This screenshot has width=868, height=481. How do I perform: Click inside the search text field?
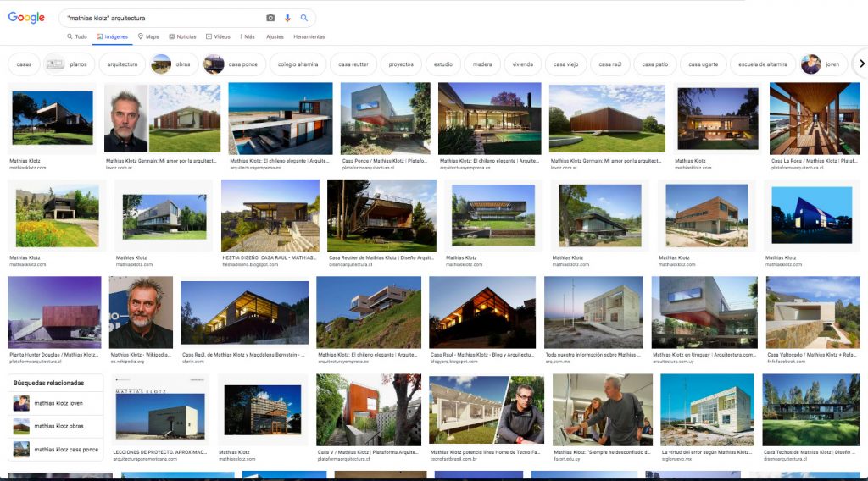click(x=161, y=18)
